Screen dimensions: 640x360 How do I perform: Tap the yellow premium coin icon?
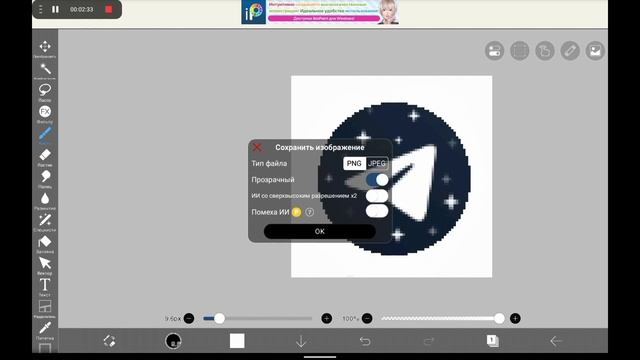click(x=297, y=212)
